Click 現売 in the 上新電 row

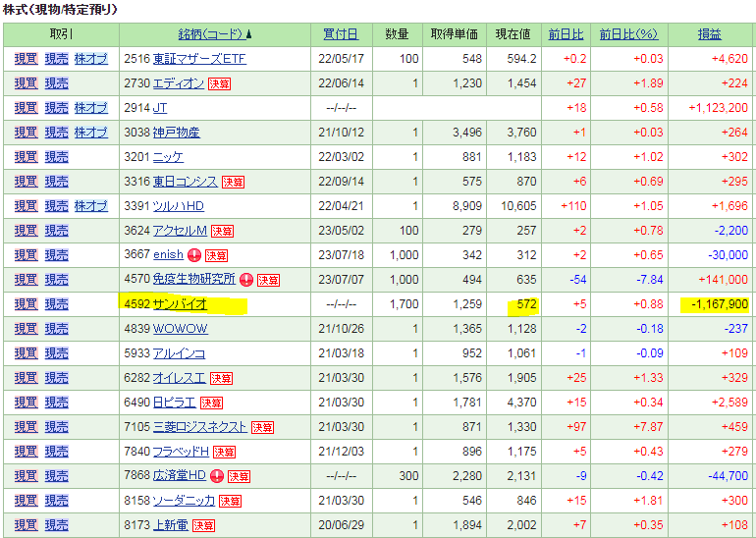point(56,525)
